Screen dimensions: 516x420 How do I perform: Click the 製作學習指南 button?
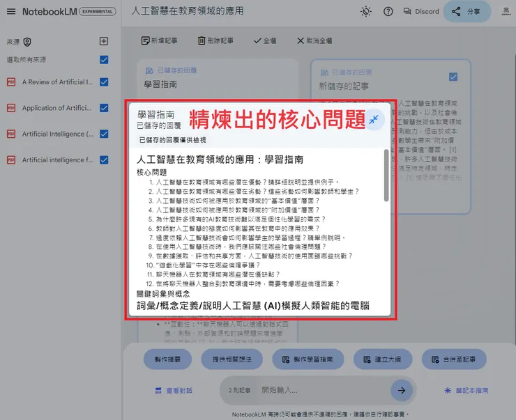tap(308, 359)
